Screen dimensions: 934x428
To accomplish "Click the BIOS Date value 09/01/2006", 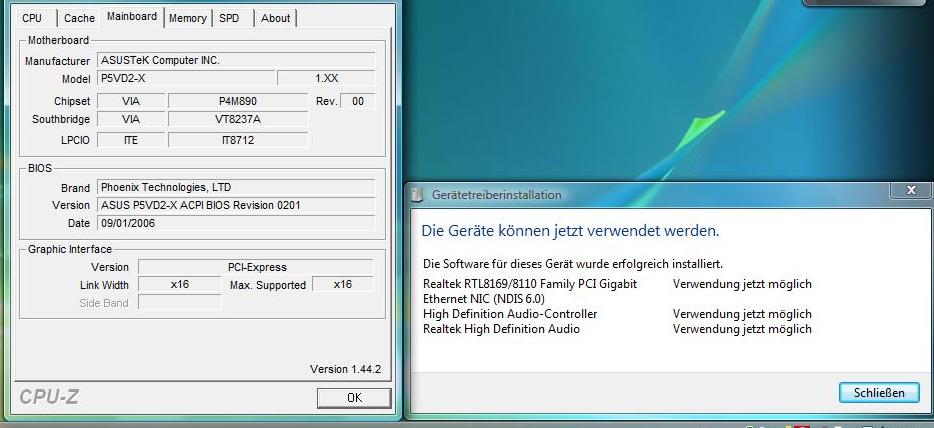I will click(236, 223).
